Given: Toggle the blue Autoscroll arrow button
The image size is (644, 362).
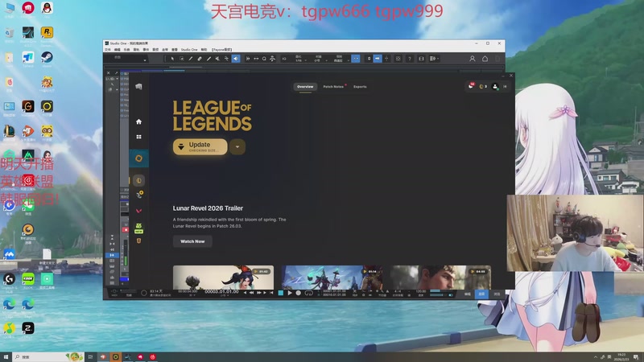Looking at the screenshot, I should pos(378,59).
